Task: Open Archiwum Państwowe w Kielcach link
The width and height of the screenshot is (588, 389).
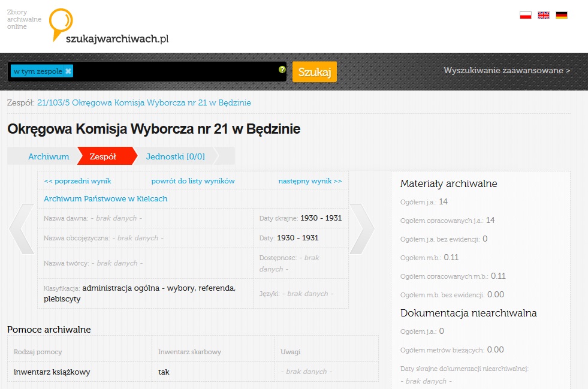Action: coord(105,198)
